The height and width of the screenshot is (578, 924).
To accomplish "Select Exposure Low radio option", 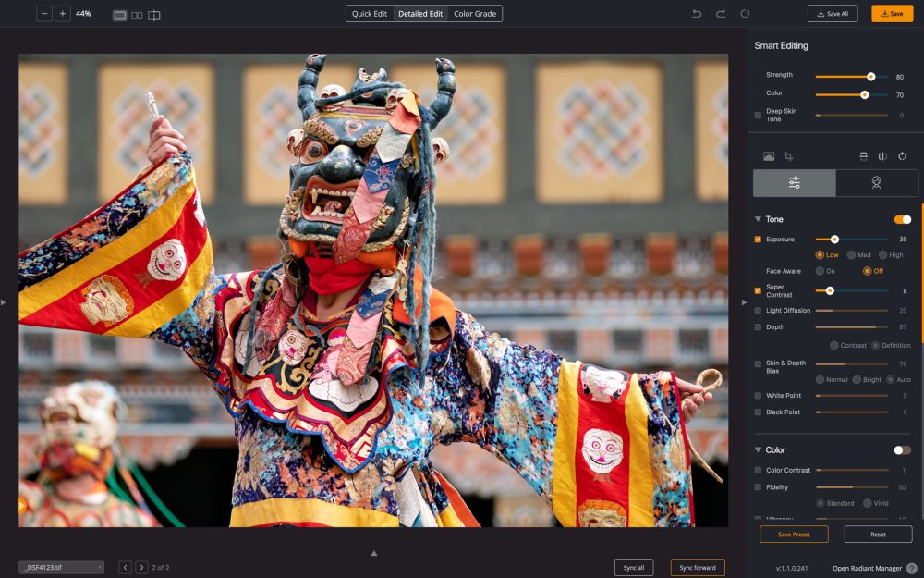I will (820, 255).
